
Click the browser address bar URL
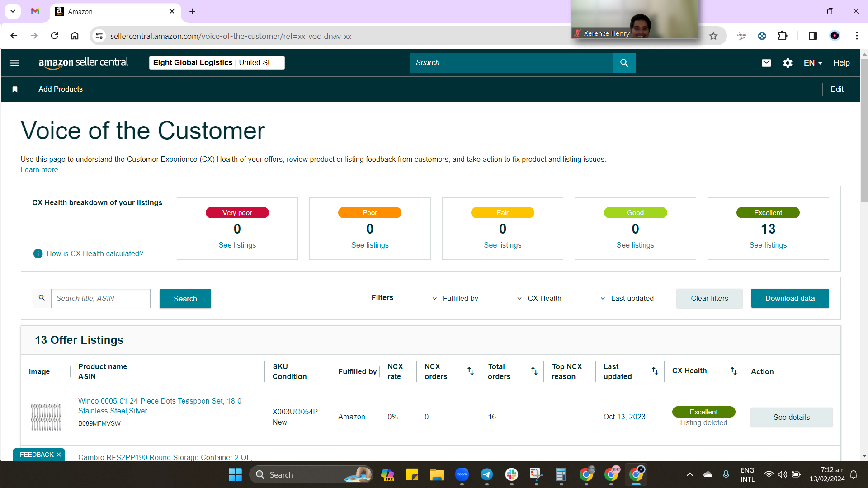click(231, 36)
